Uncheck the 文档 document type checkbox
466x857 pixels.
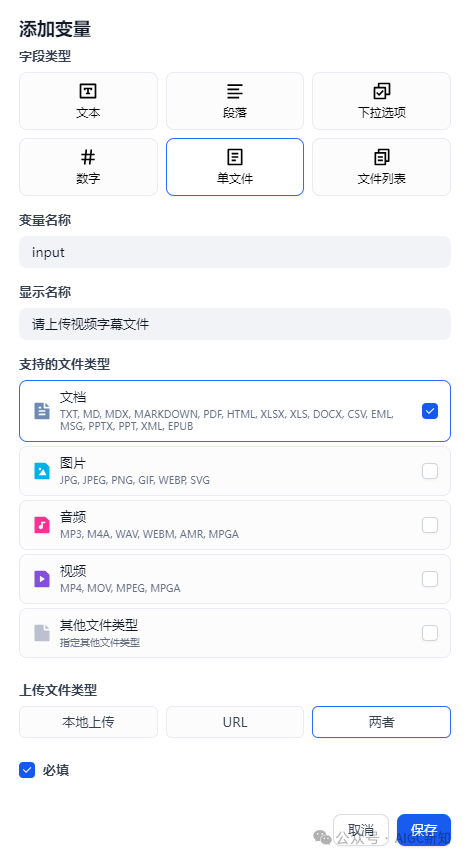(x=430, y=411)
